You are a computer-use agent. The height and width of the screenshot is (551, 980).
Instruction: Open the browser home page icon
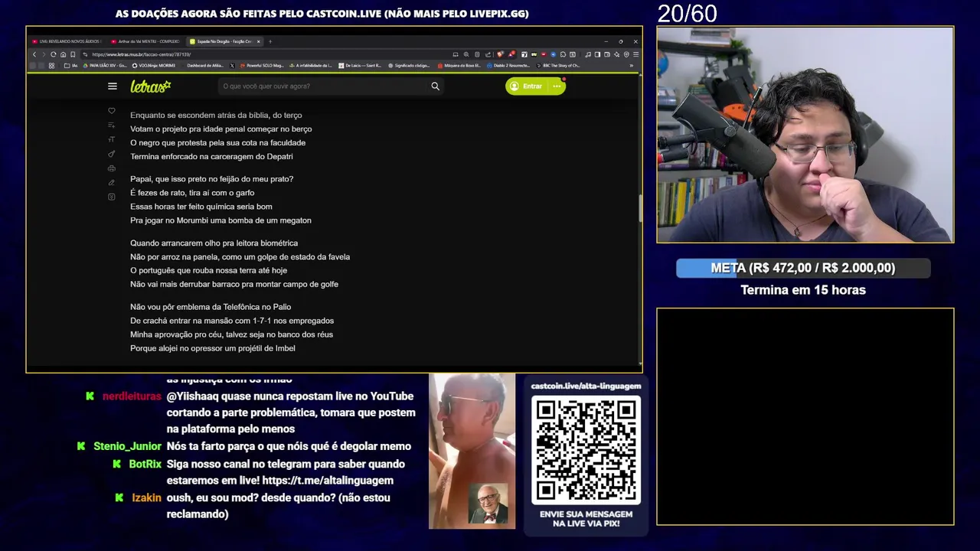(63, 54)
